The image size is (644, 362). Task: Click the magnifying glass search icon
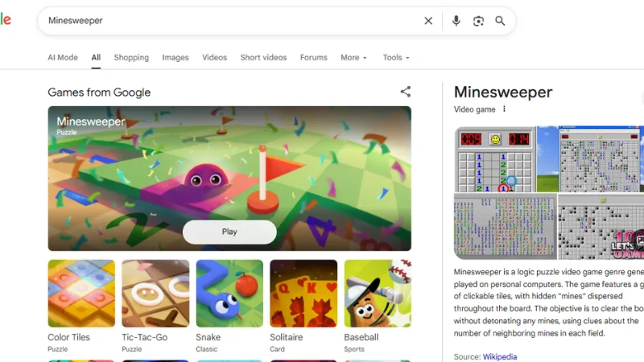pyautogui.click(x=500, y=21)
